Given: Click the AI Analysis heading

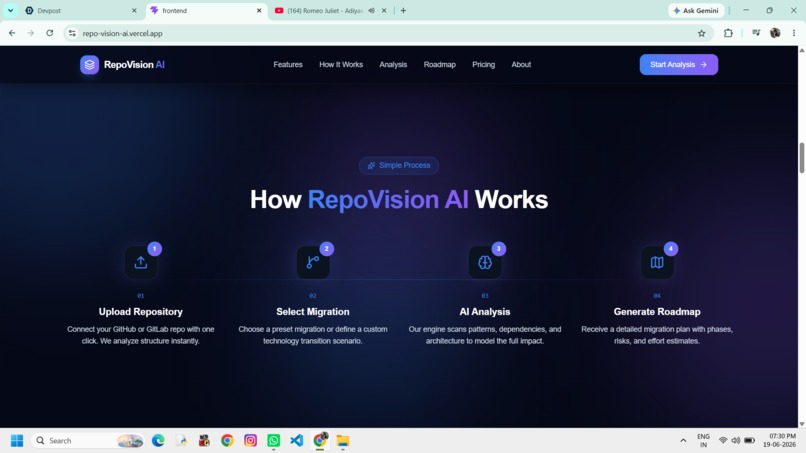Looking at the screenshot, I should pyautogui.click(x=485, y=312).
